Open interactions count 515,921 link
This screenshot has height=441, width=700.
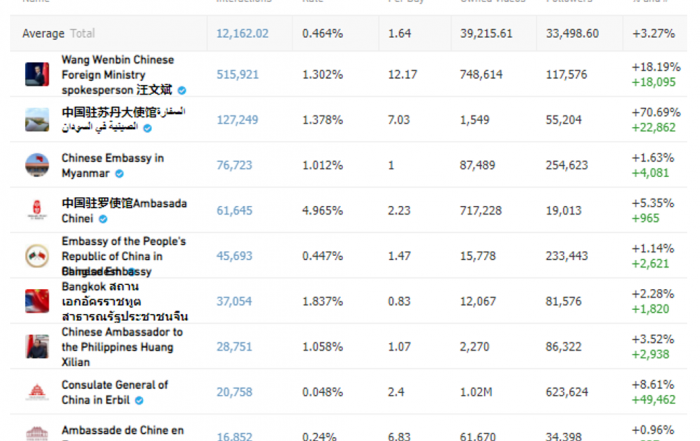click(238, 75)
